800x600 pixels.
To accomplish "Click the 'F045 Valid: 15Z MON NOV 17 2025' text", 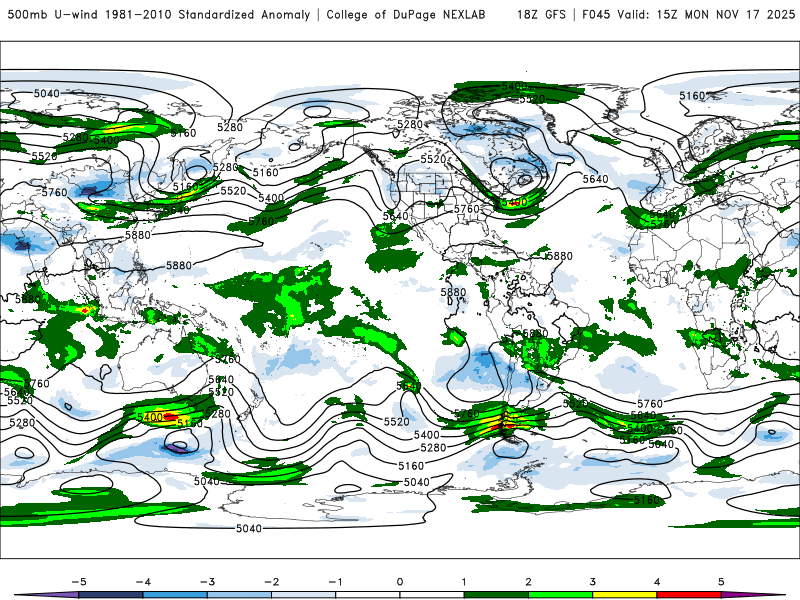I will (x=688, y=15).
